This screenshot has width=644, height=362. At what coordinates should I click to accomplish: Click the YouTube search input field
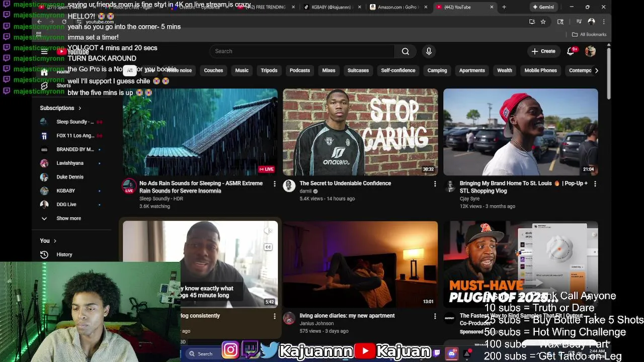302,51
